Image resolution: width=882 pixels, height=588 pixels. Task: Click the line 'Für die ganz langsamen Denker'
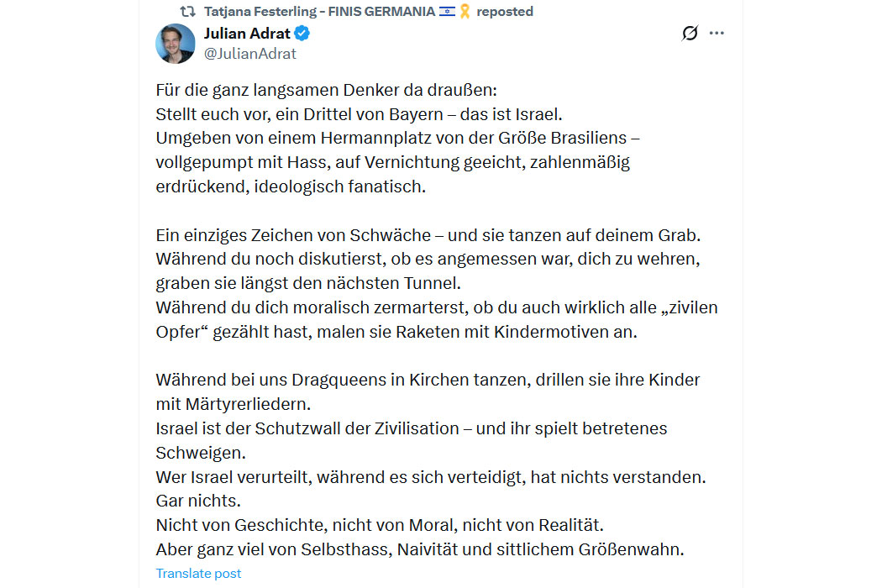[x=326, y=90]
